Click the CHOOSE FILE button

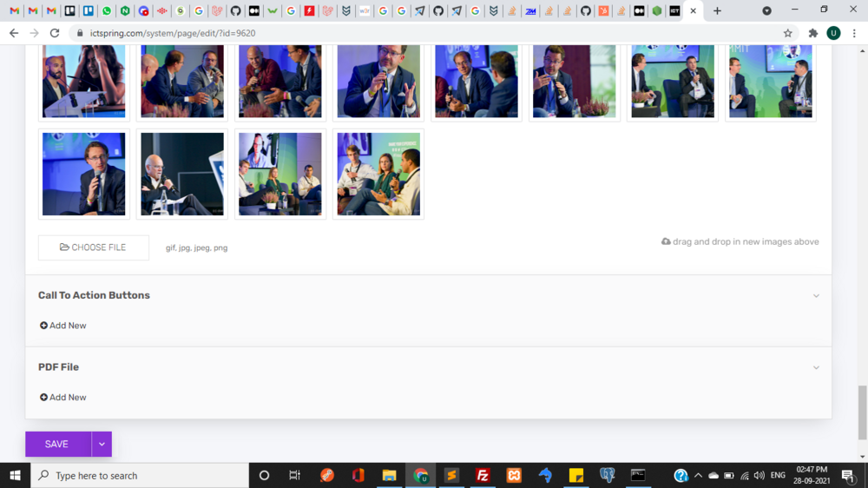point(94,247)
